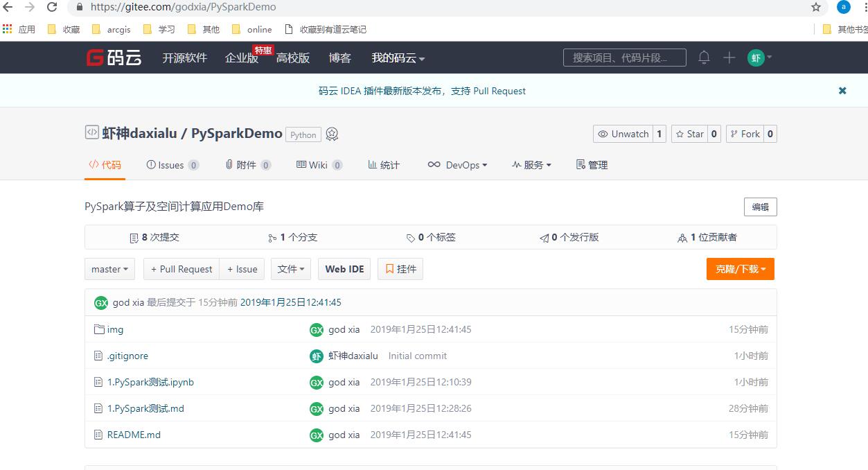
Task: Open the 统计 tab
Action: (x=384, y=165)
